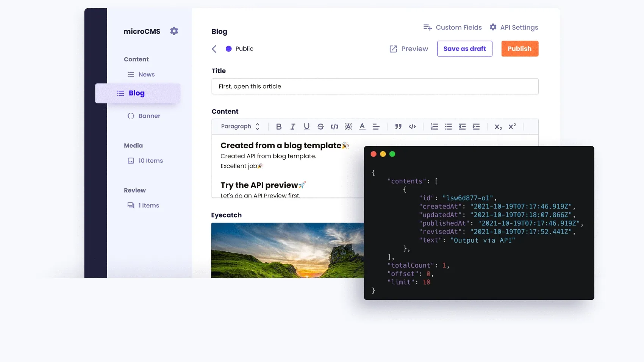
Task: Click "lsw6d877-o1" id value in JSON
Action: (x=468, y=198)
